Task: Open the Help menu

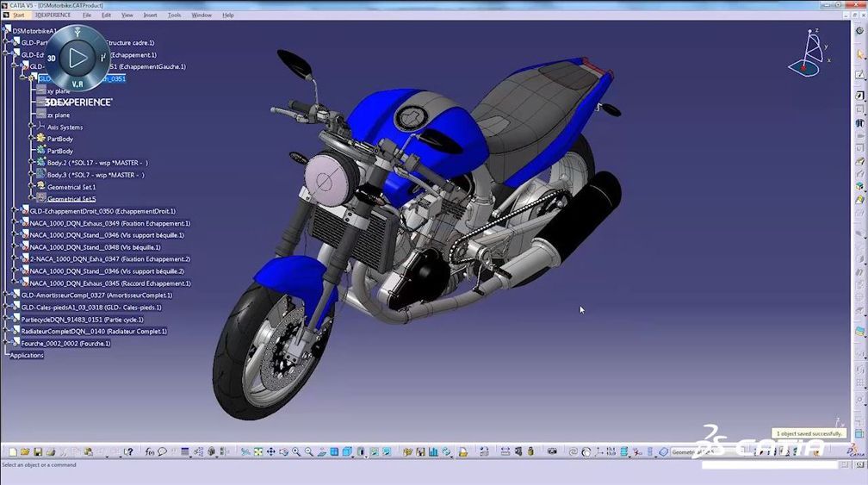Action: coord(228,15)
